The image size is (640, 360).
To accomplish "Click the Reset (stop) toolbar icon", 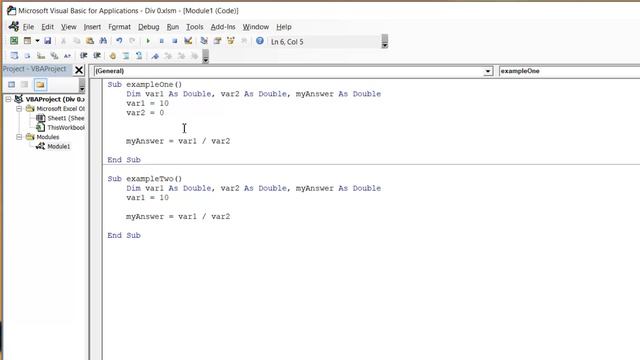I will [x=175, y=41].
